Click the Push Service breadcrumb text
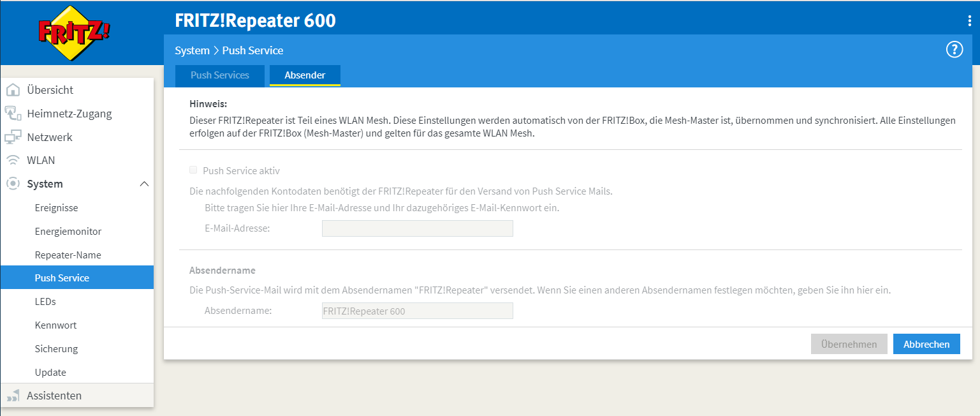This screenshot has width=980, height=416. coord(252,50)
